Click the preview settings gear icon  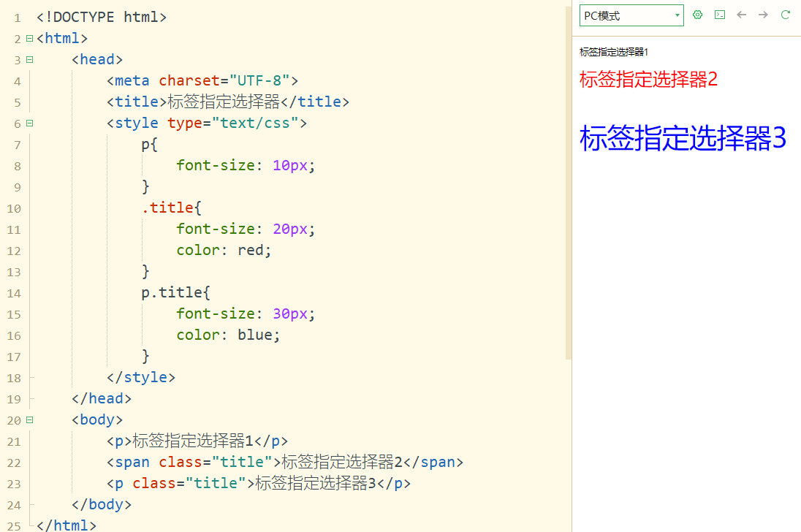(697, 15)
